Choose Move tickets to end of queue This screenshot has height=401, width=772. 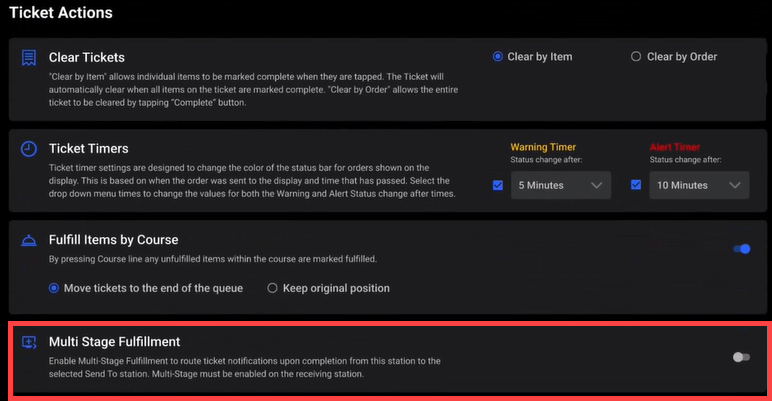pos(55,288)
